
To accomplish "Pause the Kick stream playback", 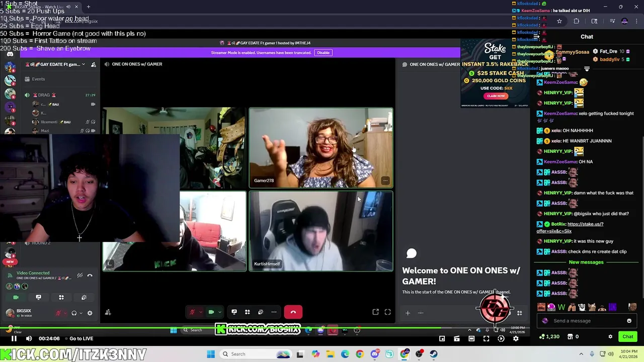I will (x=14, y=338).
